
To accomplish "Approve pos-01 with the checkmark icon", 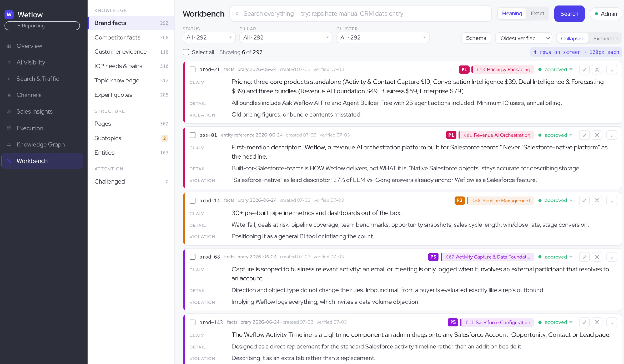I will tap(584, 135).
